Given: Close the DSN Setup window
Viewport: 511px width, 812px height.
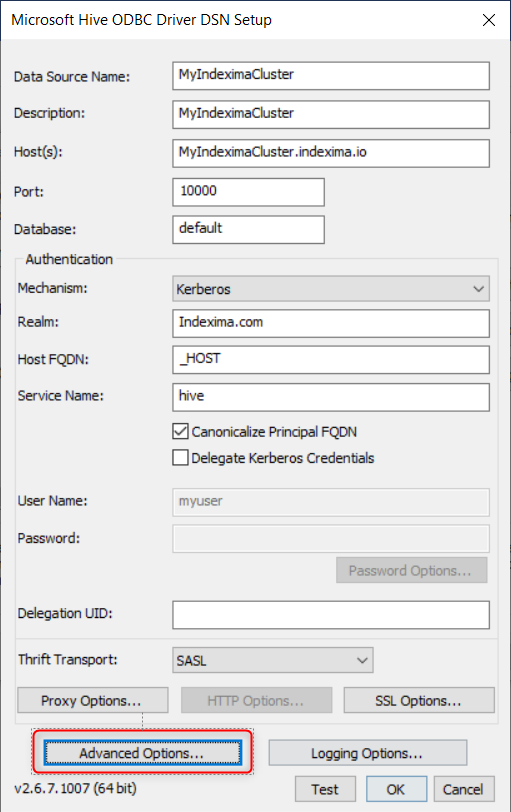Looking at the screenshot, I should pyautogui.click(x=489, y=20).
